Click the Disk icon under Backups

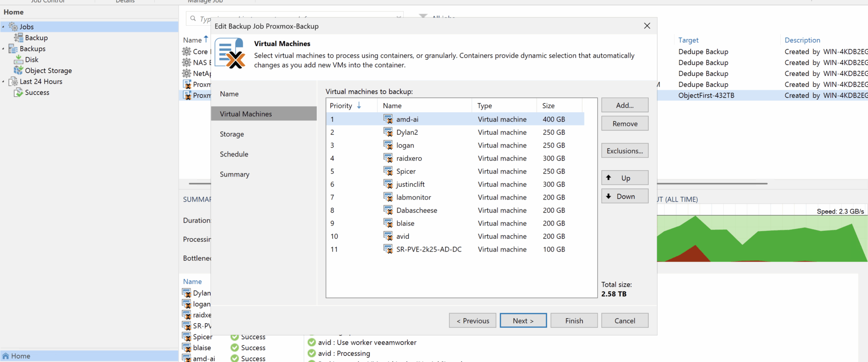point(19,60)
